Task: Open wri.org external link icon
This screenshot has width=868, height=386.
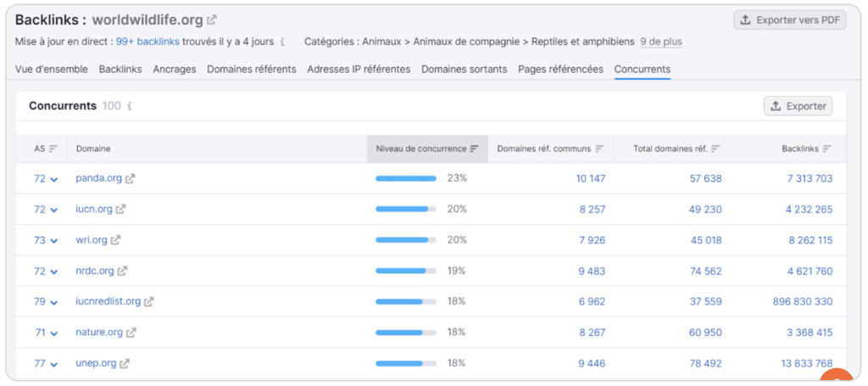Action: [x=115, y=240]
